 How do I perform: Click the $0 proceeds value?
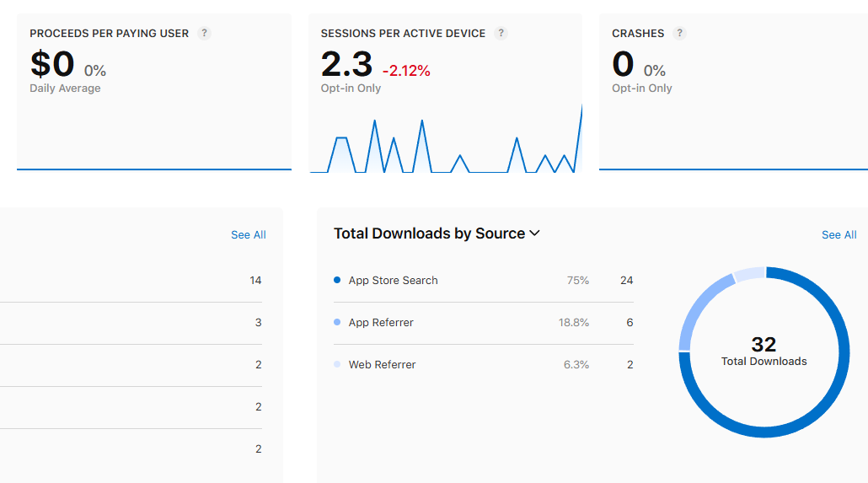(52, 64)
